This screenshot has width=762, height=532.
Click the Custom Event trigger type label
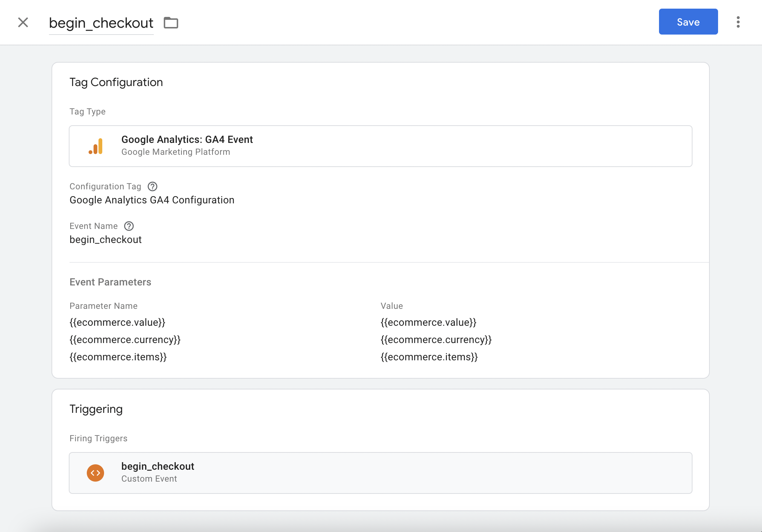point(149,479)
